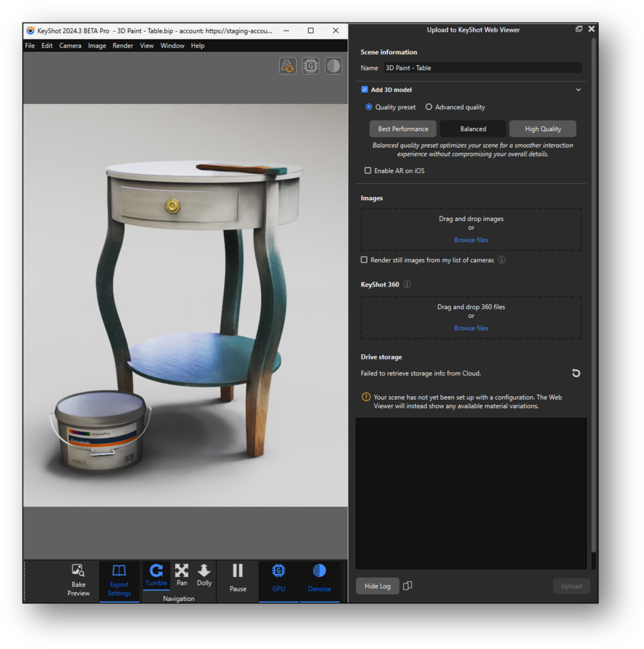Open the Render menu
The width and height of the screenshot is (644, 649).
click(x=122, y=45)
